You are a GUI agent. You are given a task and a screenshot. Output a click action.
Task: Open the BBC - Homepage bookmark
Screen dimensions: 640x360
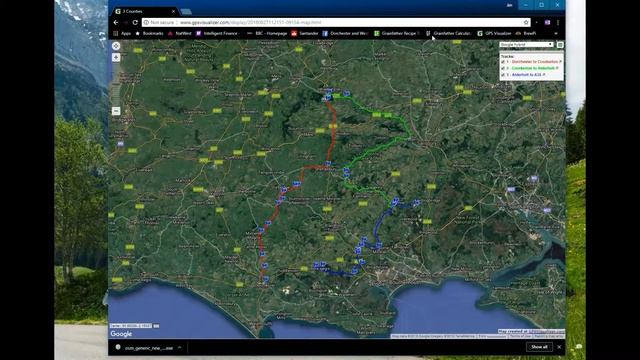[x=267, y=33]
